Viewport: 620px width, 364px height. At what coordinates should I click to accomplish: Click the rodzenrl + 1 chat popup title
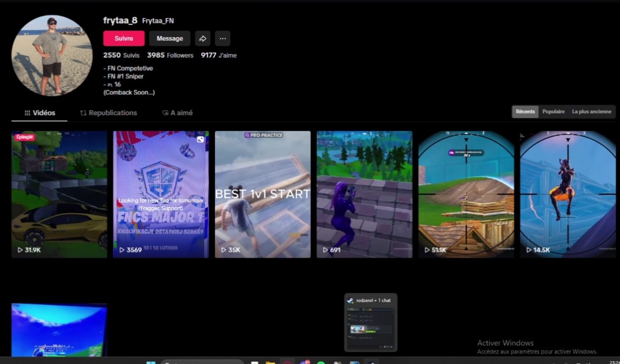[x=373, y=301]
